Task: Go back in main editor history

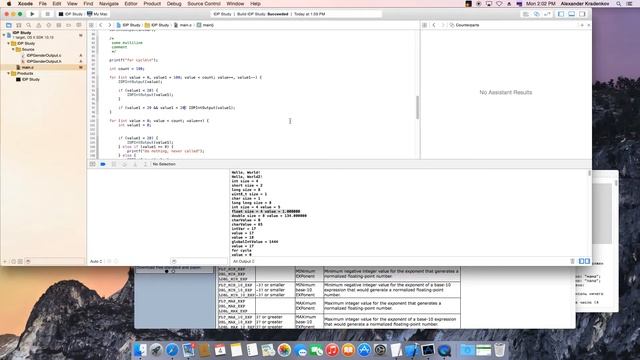Action: 101,25
